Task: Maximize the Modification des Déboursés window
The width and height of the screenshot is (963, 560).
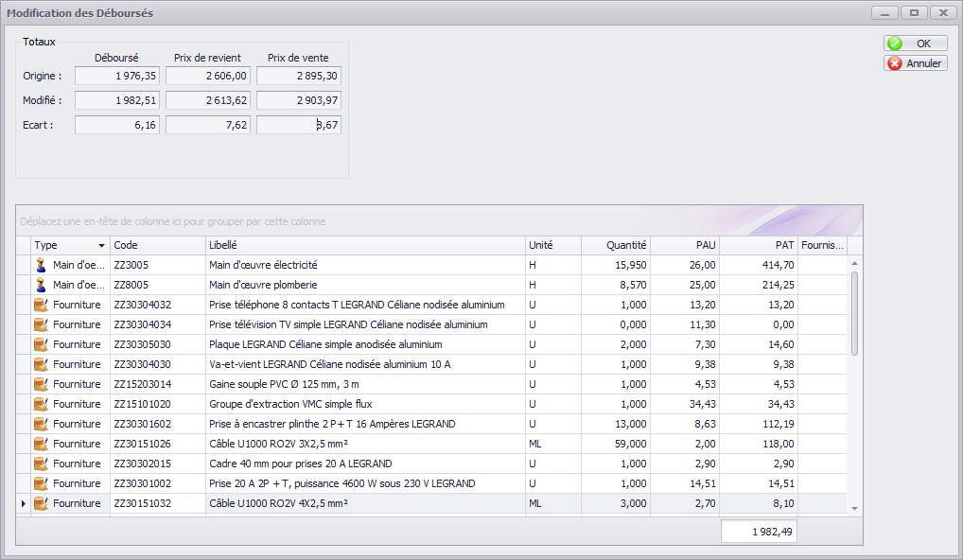Action: (914, 12)
